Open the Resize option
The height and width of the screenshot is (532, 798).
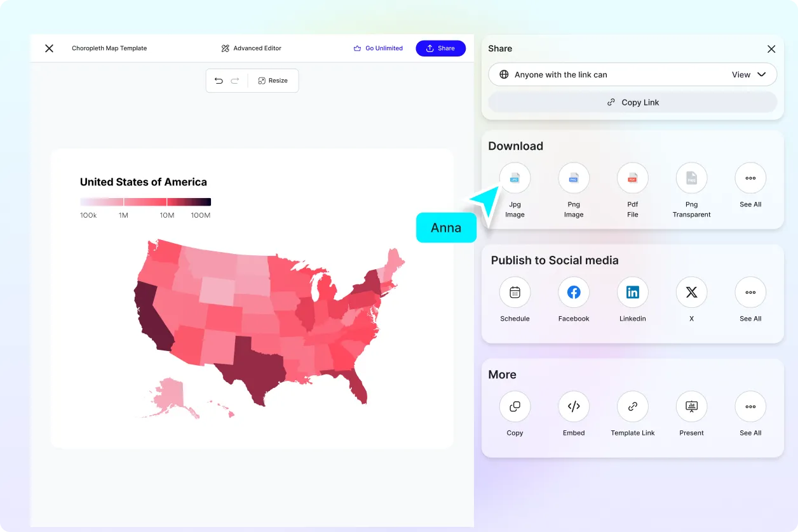(x=273, y=81)
